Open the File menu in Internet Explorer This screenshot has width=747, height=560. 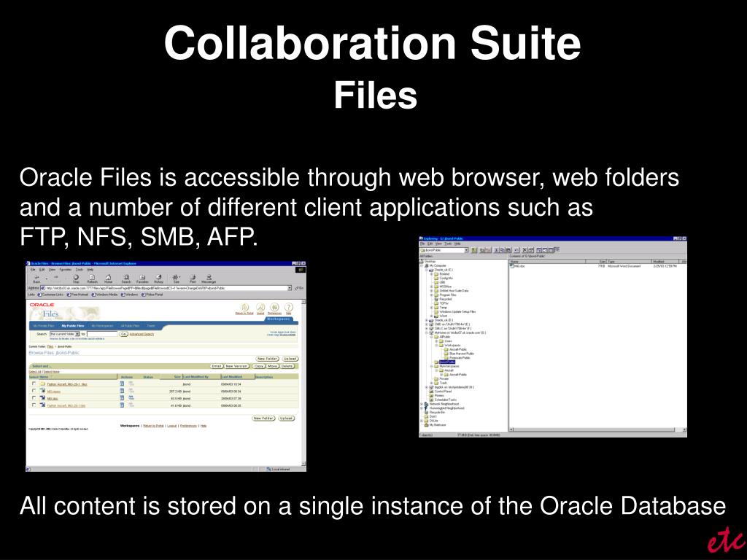[x=33, y=270]
